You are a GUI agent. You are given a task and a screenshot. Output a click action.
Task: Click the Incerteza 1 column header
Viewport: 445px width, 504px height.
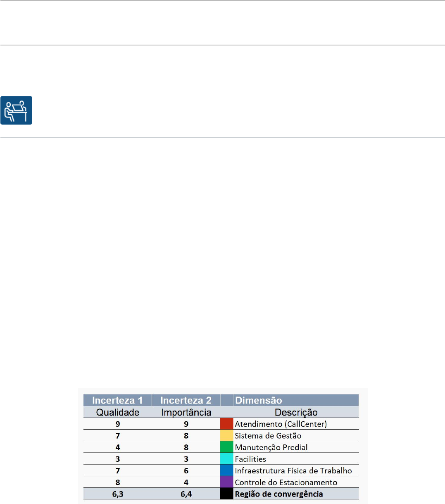tap(117, 400)
